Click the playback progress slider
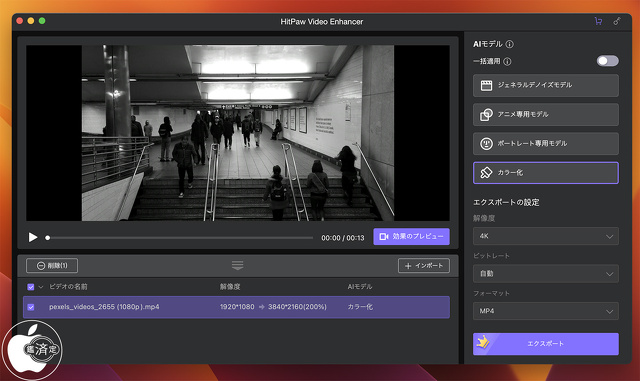Image resolution: width=640 pixels, height=381 pixels. [180, 238]
